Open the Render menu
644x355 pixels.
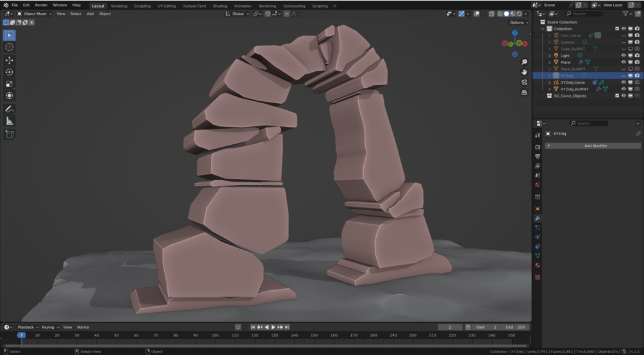[41, 5]
